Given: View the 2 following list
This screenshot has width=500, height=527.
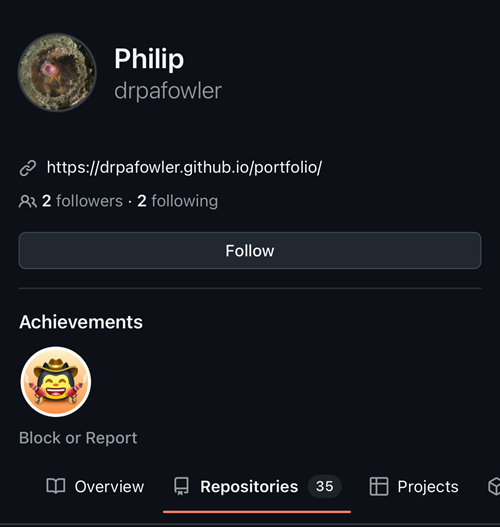Looking at the screenshot, I should point(178,201).
